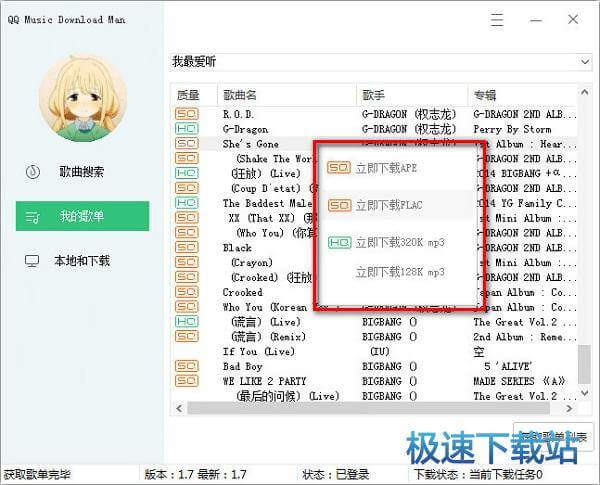Click HQ quality badge of G-Dragon row
Viewport: 600px width, 485px height.
pyautogui.click(x=187, y=129)
